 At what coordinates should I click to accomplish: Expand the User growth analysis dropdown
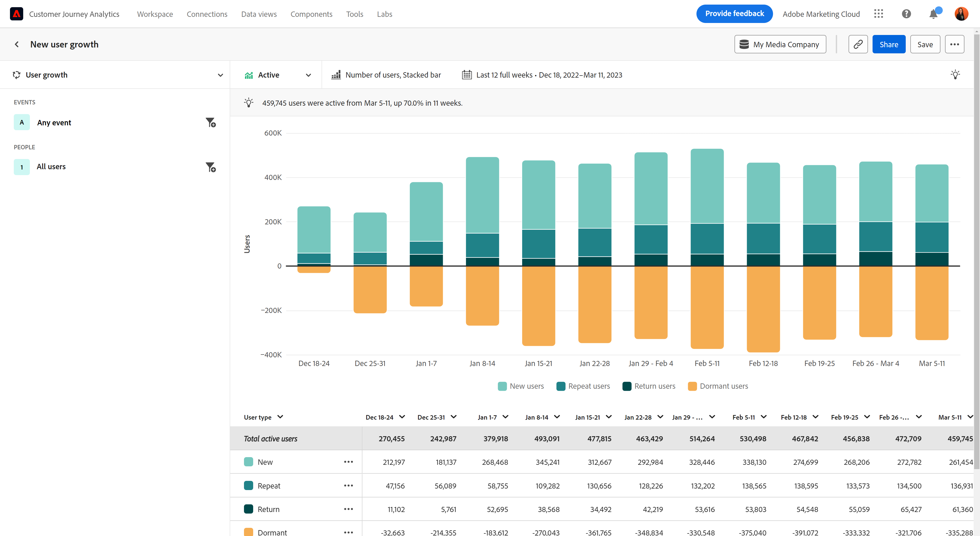(220, 75)
